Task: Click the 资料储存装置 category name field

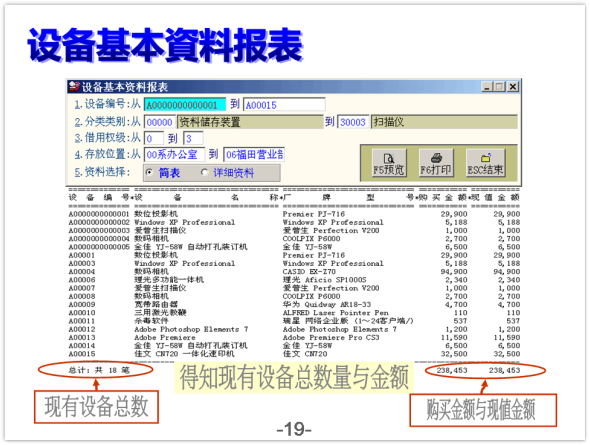Action: tap(250, 122)
